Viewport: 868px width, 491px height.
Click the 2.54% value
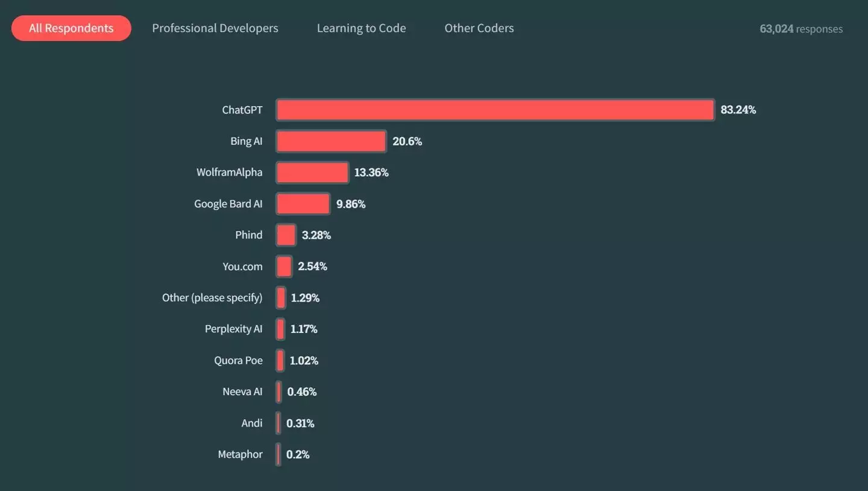click(x=313, y=267)
